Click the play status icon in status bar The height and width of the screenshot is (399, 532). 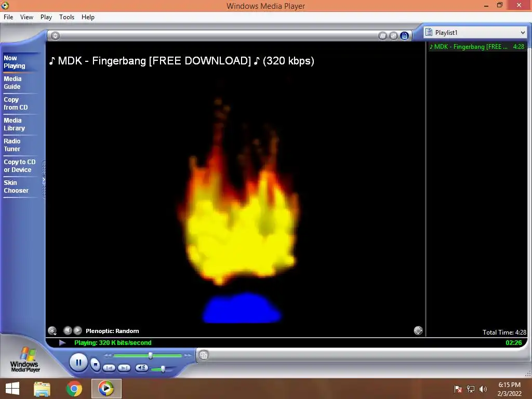tap(62, 343)
